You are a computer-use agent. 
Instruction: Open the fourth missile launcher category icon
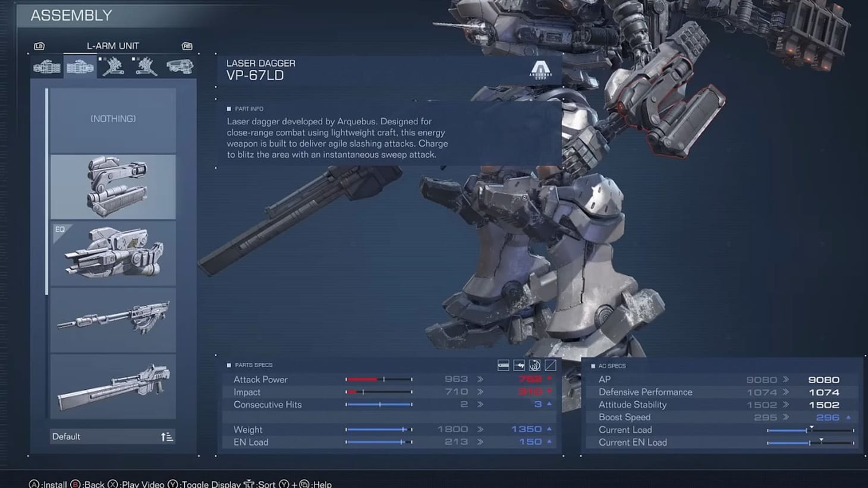point(146,67)
